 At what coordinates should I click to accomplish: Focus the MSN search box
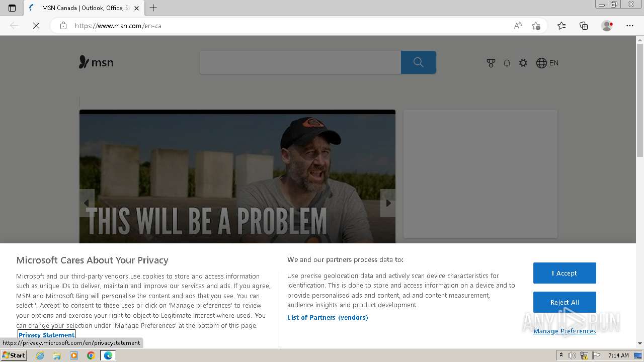click(300, 62)
